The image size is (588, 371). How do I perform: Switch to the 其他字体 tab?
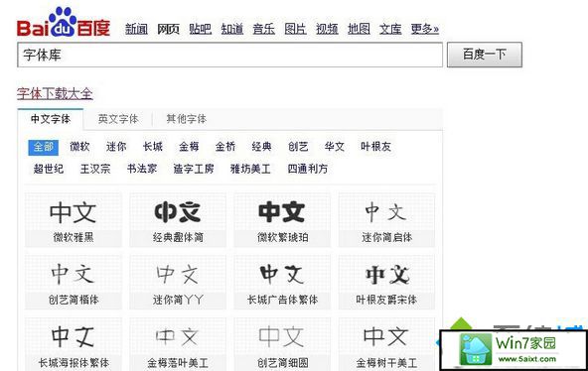(x=187, y=119)
